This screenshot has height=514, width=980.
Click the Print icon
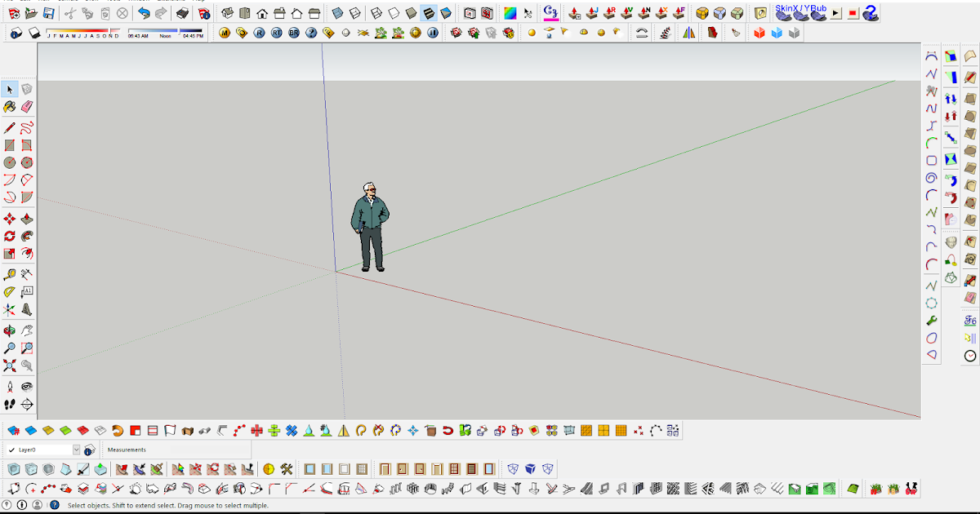point(182,13)
